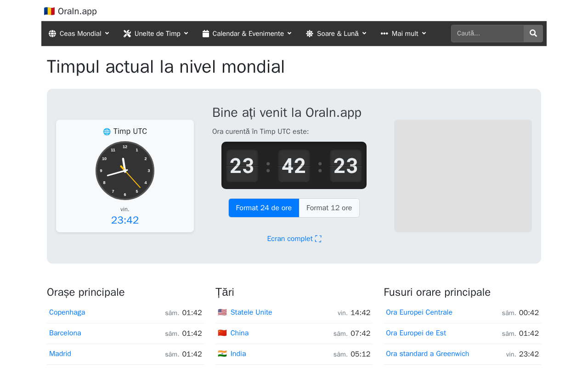Open the Barcelona city link
This screenshot has height=368, width=588.
pyautogui.click(x=65, y=333)
